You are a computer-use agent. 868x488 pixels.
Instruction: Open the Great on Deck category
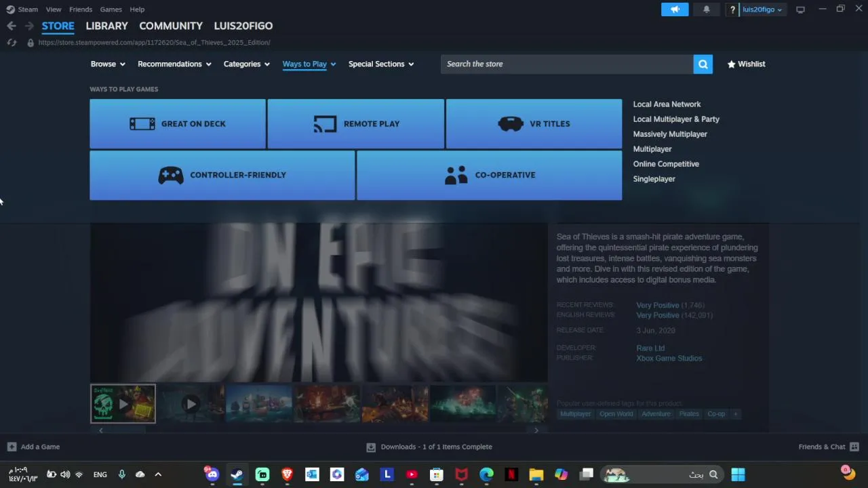(178, 123)
